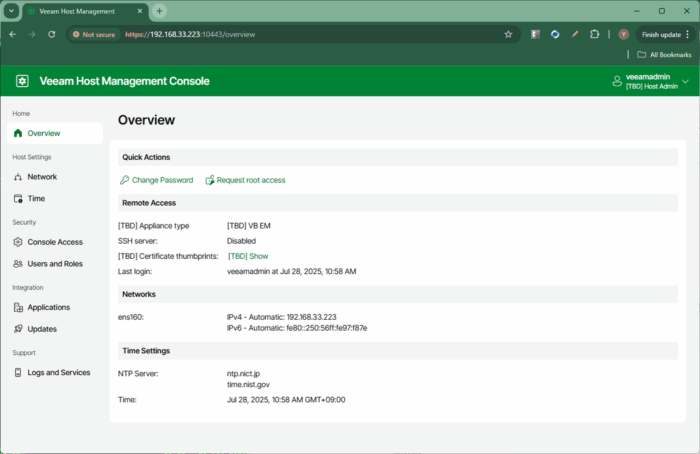Open Time settings in sidebar
700x454 pixels.
55,199
